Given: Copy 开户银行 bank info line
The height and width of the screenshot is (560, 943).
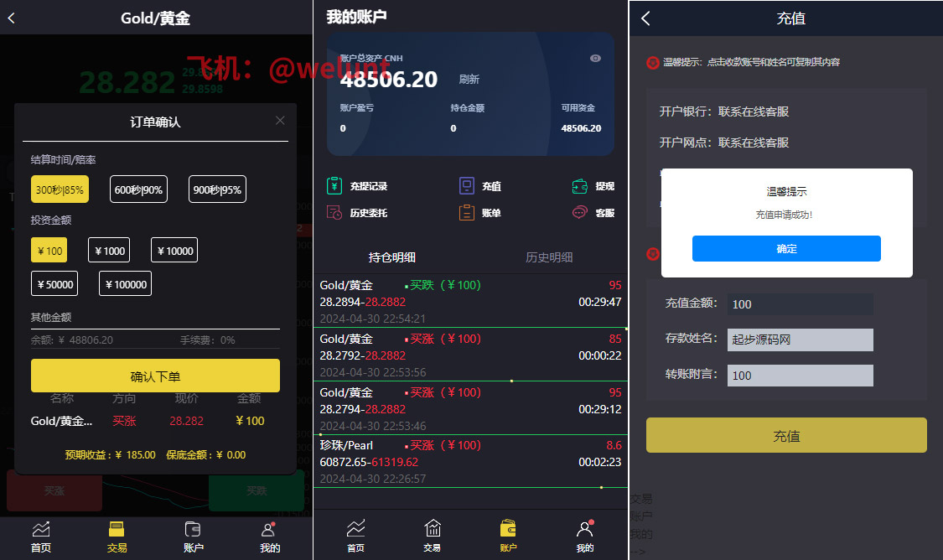Looking at the screenshot, I should 724,111.
